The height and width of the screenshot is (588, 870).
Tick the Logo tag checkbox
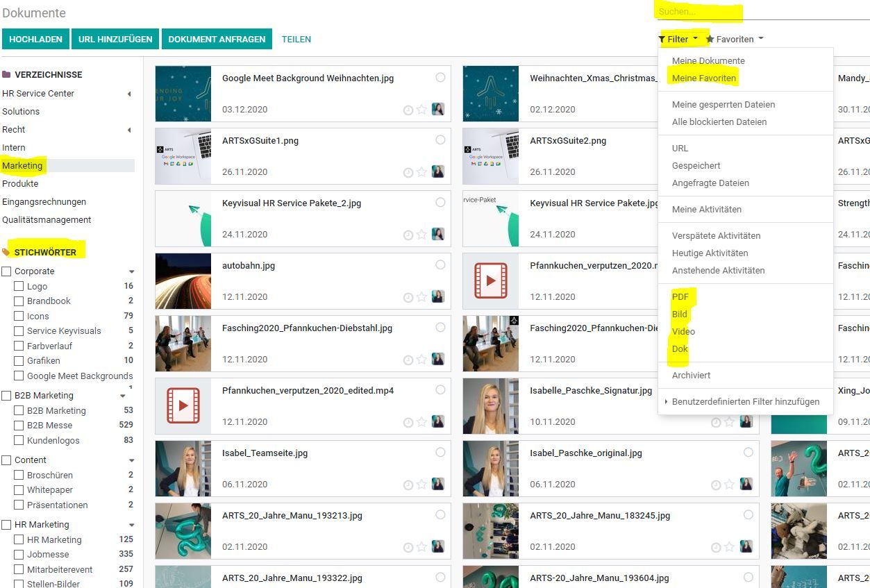tap(19, 286)
